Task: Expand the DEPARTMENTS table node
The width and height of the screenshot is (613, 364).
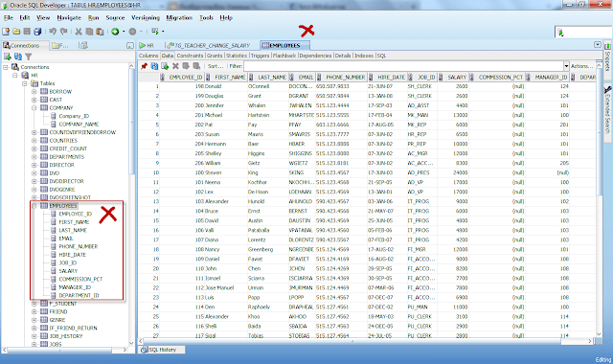Action: point(34,157)
